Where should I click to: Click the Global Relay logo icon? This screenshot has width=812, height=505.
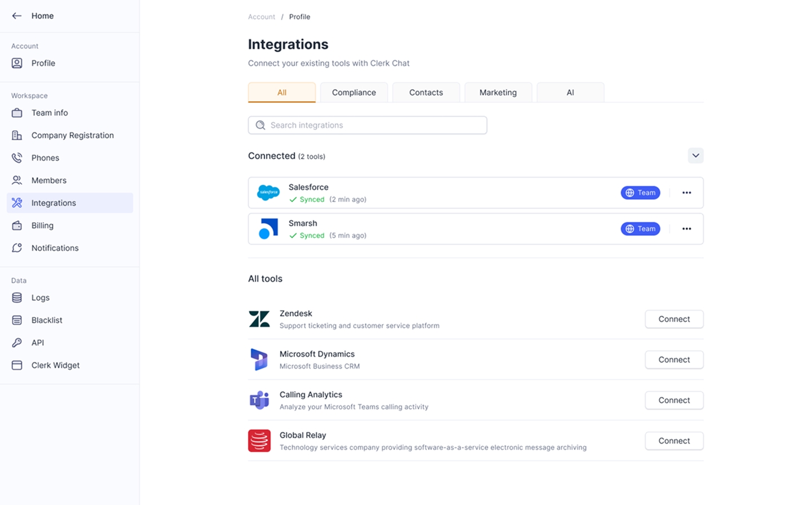point(259,441)
